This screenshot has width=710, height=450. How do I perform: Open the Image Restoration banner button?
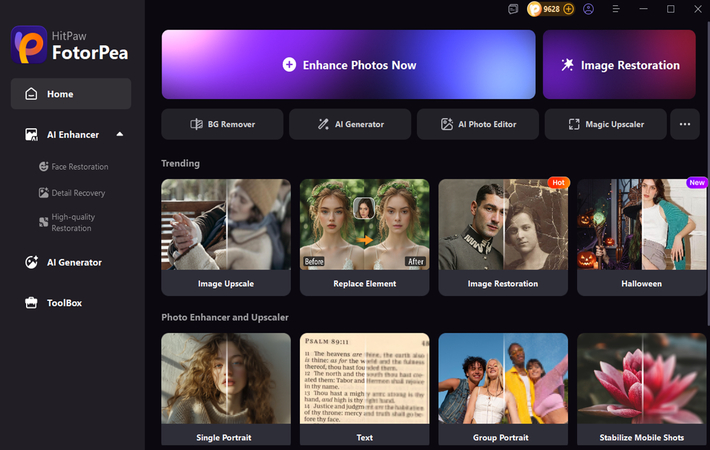pyautogui.click(x=619, y=64)
